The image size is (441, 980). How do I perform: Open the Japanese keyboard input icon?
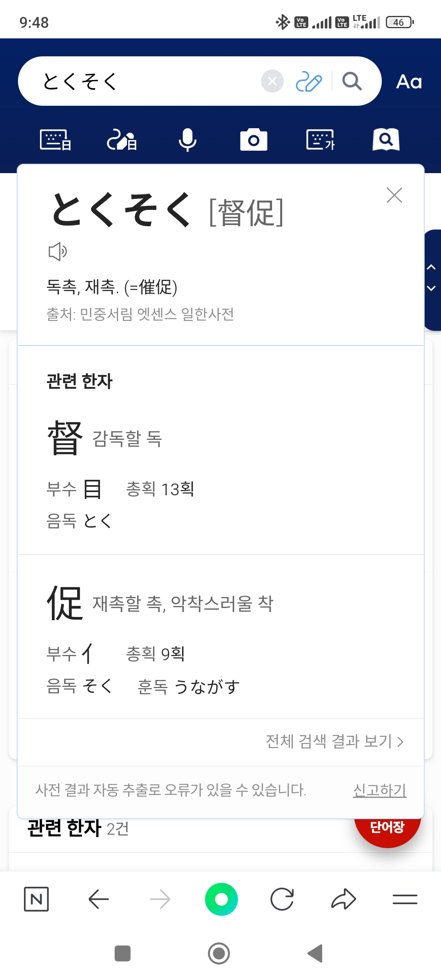(56, 140)
